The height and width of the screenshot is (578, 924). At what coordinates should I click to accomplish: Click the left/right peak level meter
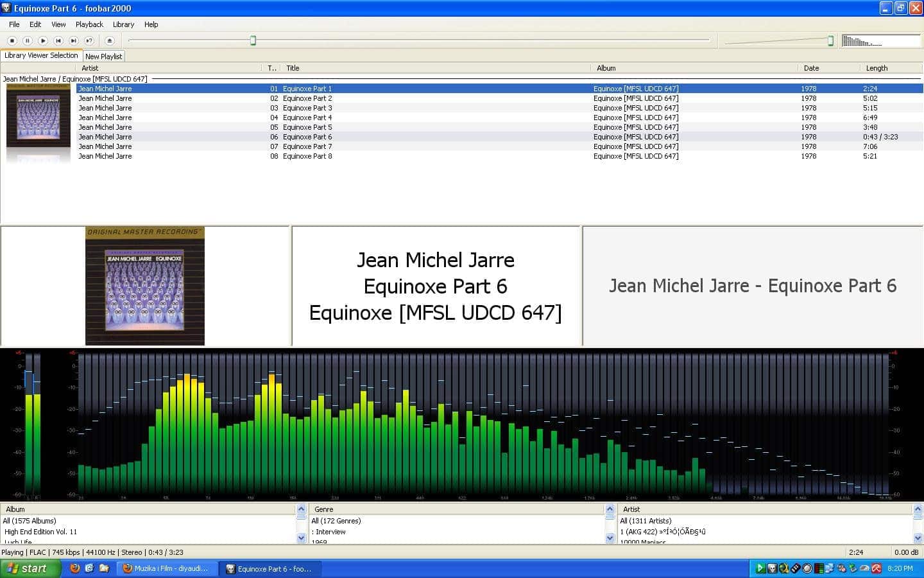click(x=32, y=425)
